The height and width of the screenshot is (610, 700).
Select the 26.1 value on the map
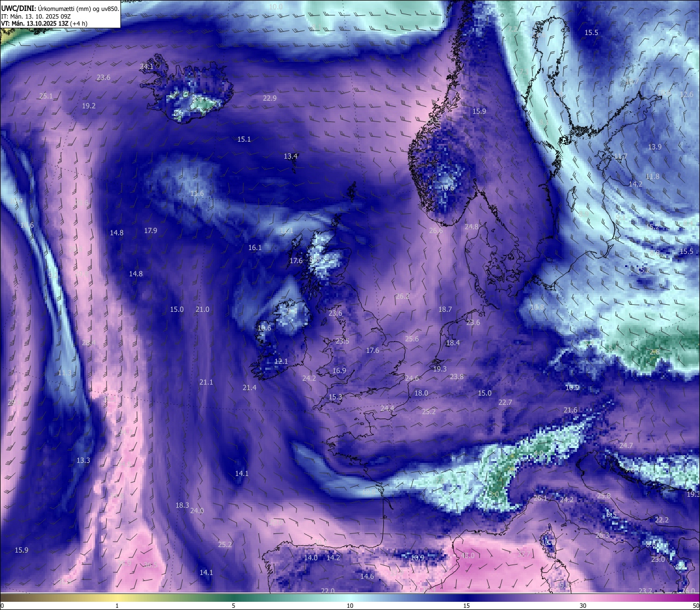(x=540, y=498)
